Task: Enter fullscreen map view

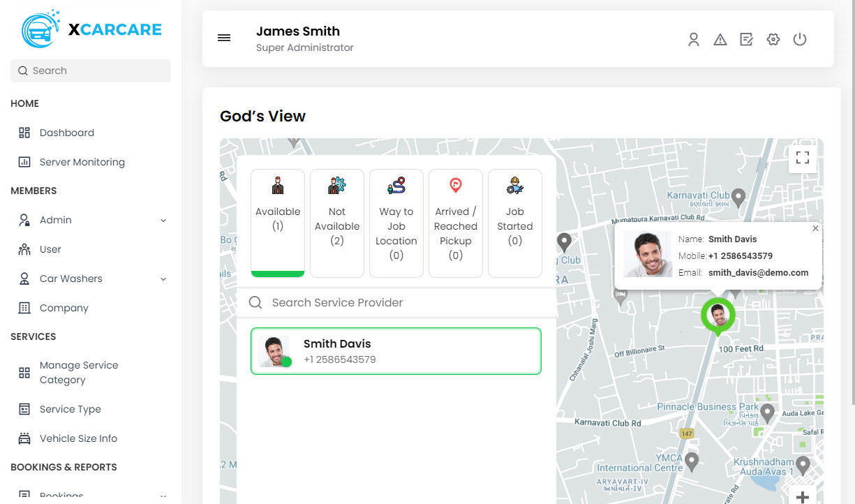Action: coord(802,158)
